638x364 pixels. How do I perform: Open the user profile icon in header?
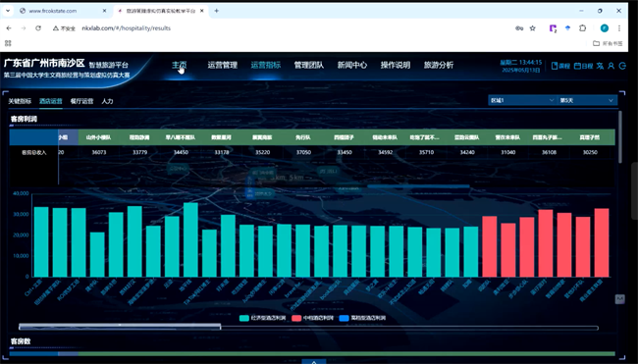tap(611, 66)
